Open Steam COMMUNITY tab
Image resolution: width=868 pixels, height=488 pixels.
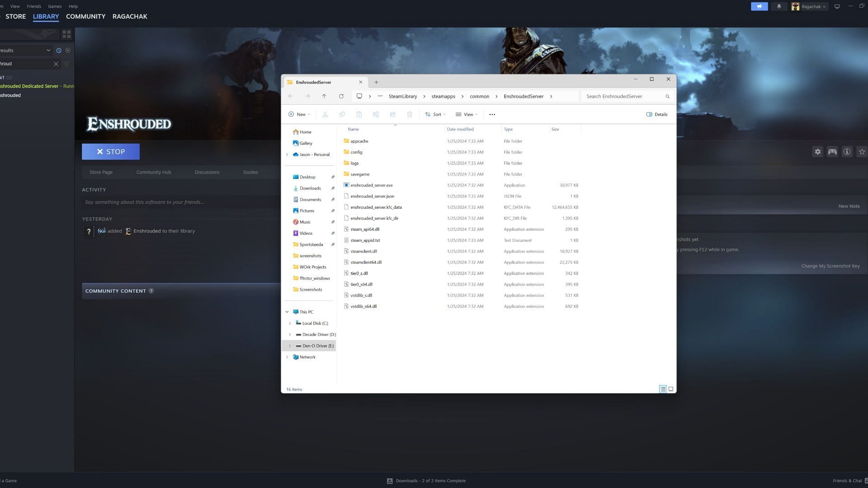click(86, 16)
